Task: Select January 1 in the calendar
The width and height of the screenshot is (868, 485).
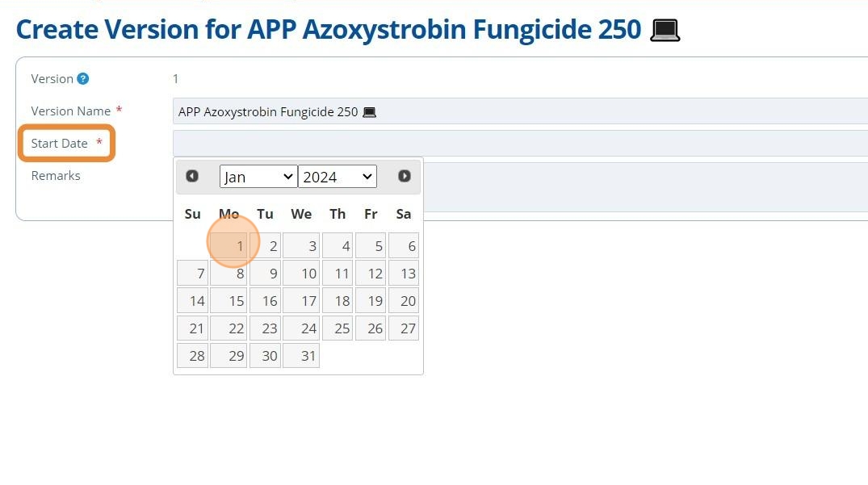Action: pos(229,246)
